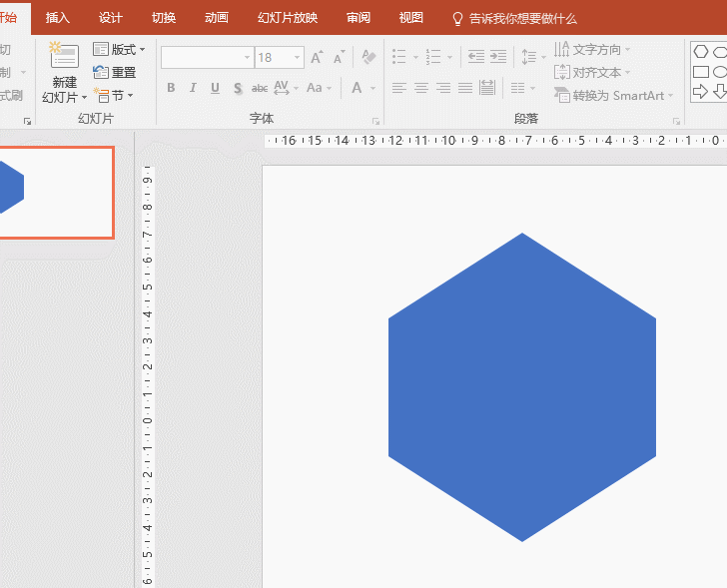Click the New Slide (新建幻灯片) icon
Viewport: 727px width, 588px height.
[x=64, y=58]
